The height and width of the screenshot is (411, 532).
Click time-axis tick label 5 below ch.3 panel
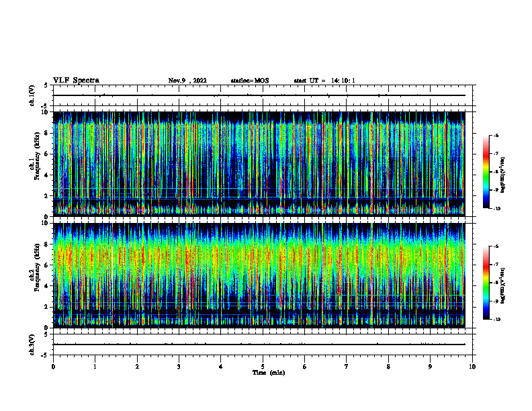(x=263, y=367)
